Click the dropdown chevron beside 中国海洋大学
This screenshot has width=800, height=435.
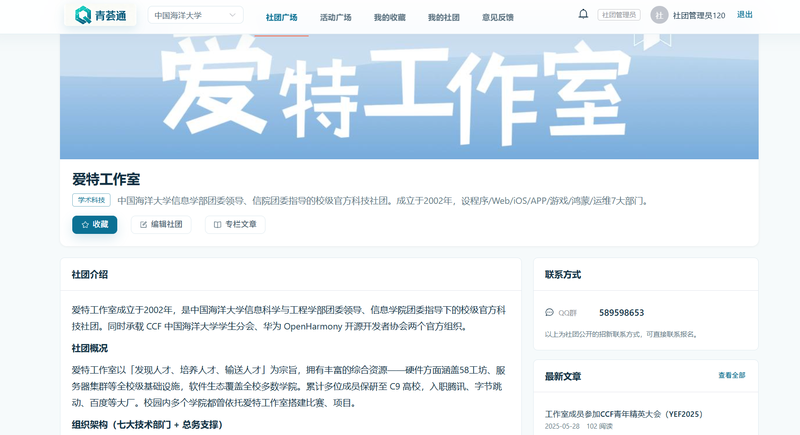(x=233, y=15)
